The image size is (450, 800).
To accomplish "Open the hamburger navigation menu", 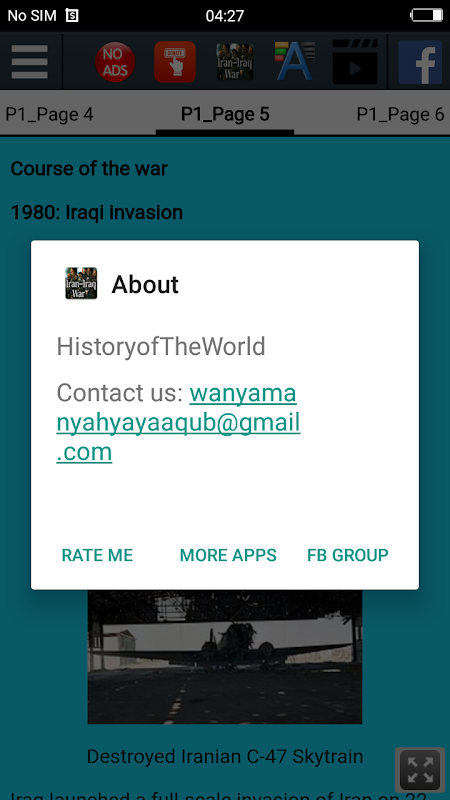I will 30,62.
